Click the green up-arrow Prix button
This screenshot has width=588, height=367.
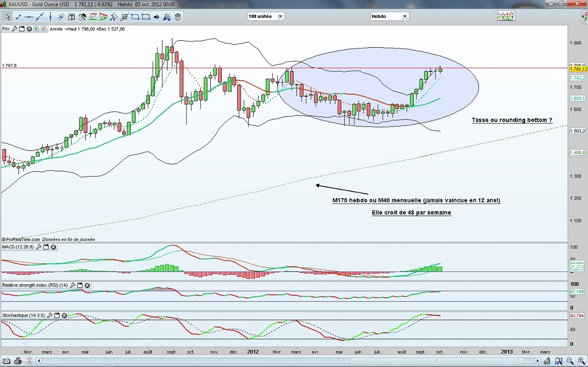click(x=36, y=29)
